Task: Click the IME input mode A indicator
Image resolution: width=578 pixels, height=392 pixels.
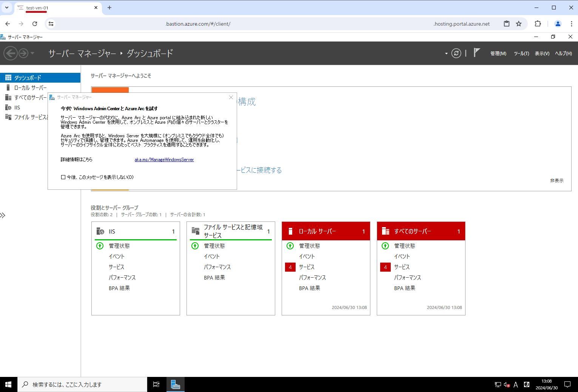Action: pos(516,385)
